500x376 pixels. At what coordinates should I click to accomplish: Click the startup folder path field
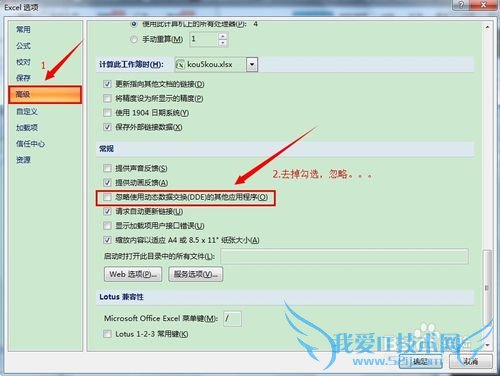(344, 256)
